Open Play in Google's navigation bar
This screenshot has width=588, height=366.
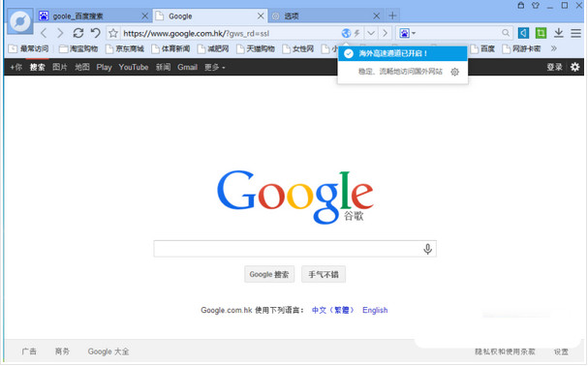tap(104, 67)
